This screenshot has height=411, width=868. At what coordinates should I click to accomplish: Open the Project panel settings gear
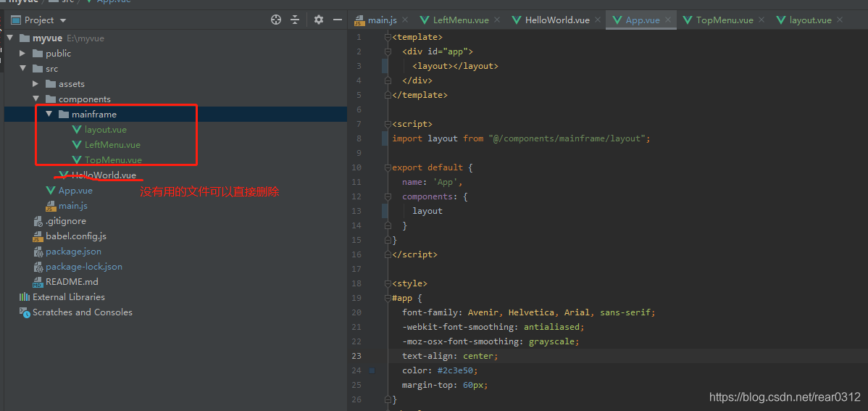click(318, 20)
